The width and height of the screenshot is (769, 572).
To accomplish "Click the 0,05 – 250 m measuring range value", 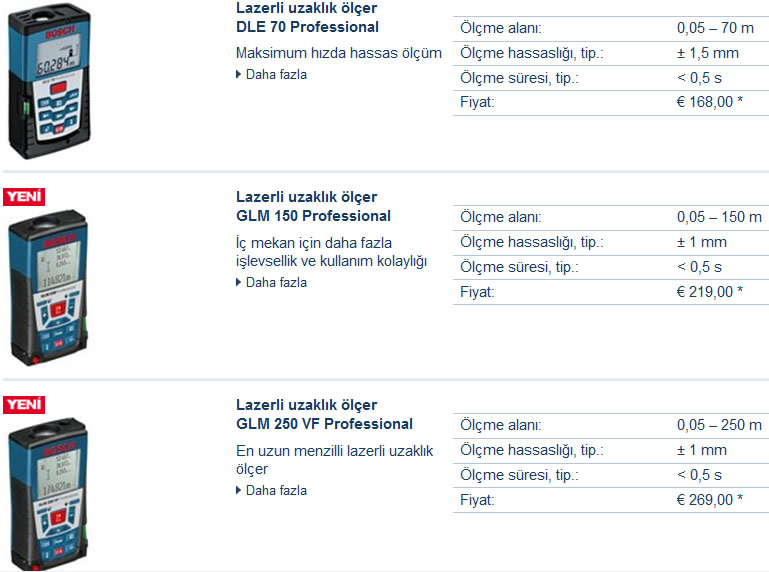I will [x=719, y=425].
